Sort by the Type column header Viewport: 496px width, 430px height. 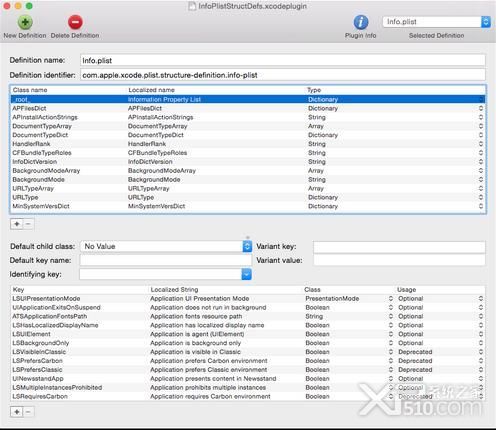tap(395, 90)
